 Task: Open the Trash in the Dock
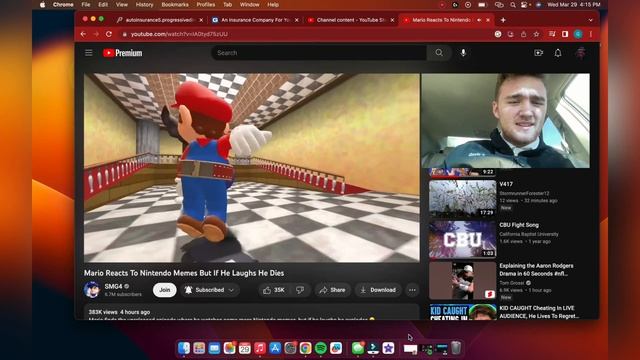(456, 348)
